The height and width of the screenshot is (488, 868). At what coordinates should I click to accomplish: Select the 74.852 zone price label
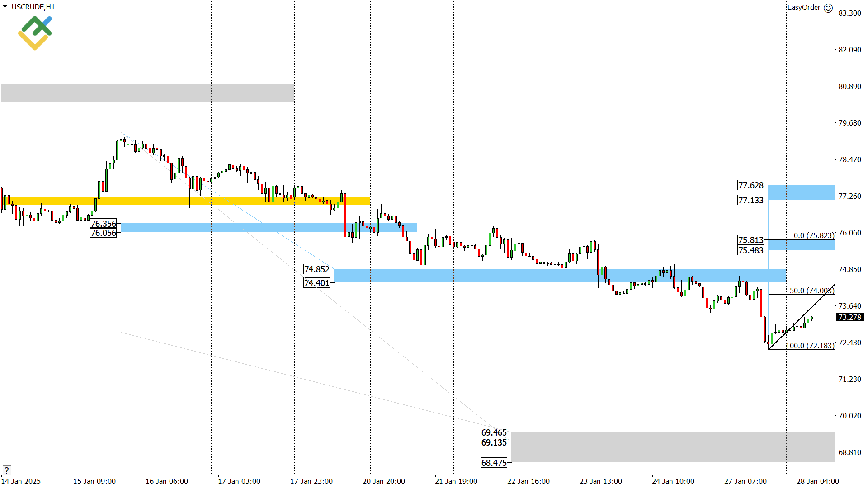tap(316, 269)
